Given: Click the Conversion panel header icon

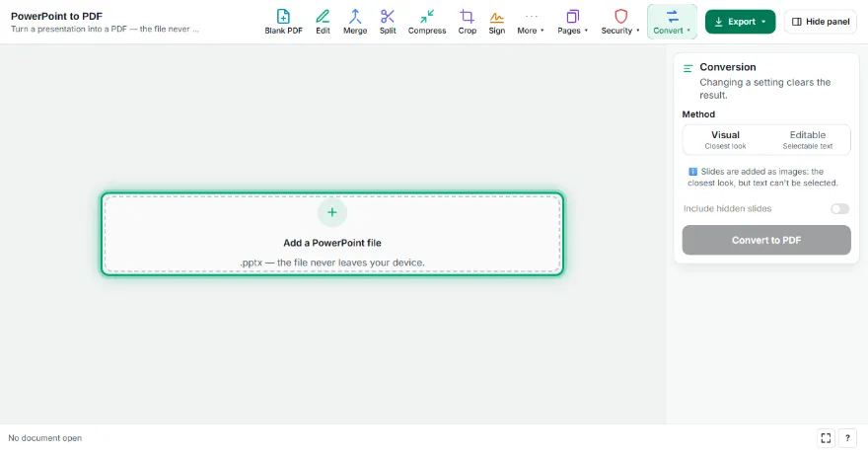Looking at the screenshot, I should point(688,68).
